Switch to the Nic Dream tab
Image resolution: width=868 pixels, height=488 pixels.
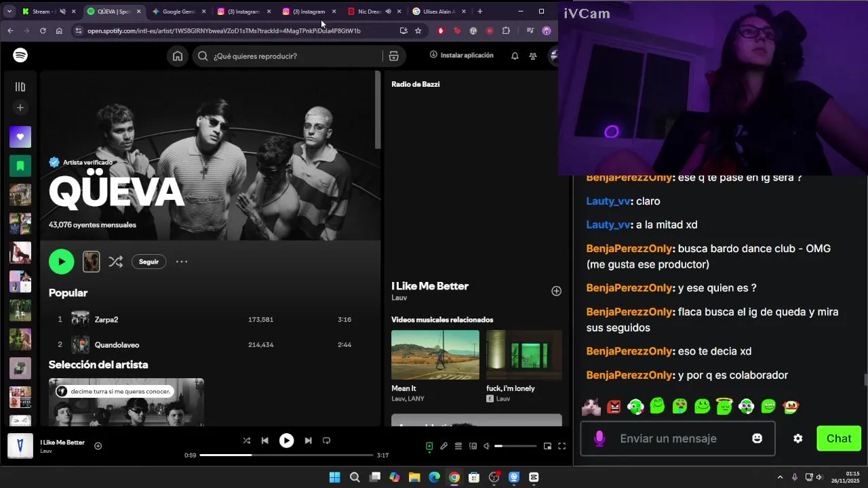374,12
